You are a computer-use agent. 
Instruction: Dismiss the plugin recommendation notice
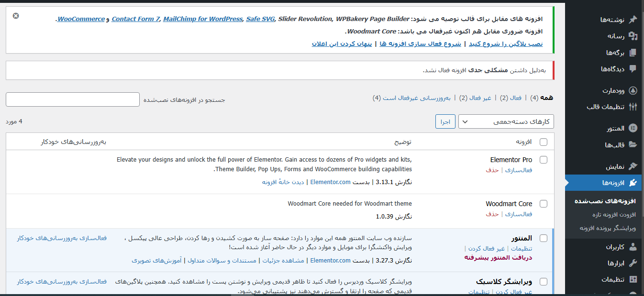[16, 16]
